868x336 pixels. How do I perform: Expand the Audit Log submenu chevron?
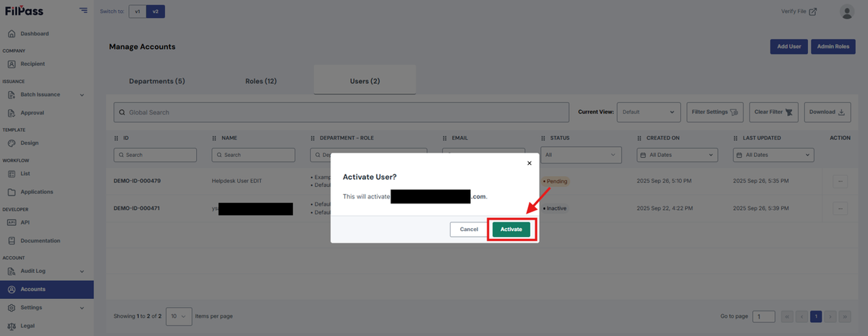pos(82,272)
